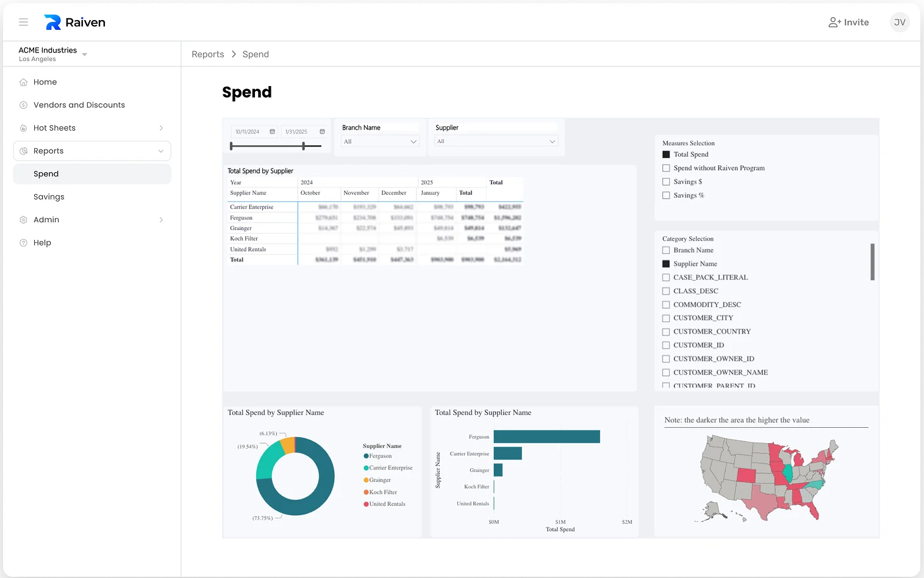Viewport: 924px width, 578px height.
Task: Check the CUSTOMER_OWNER_NAME checkbox
Action: point(666,372)
